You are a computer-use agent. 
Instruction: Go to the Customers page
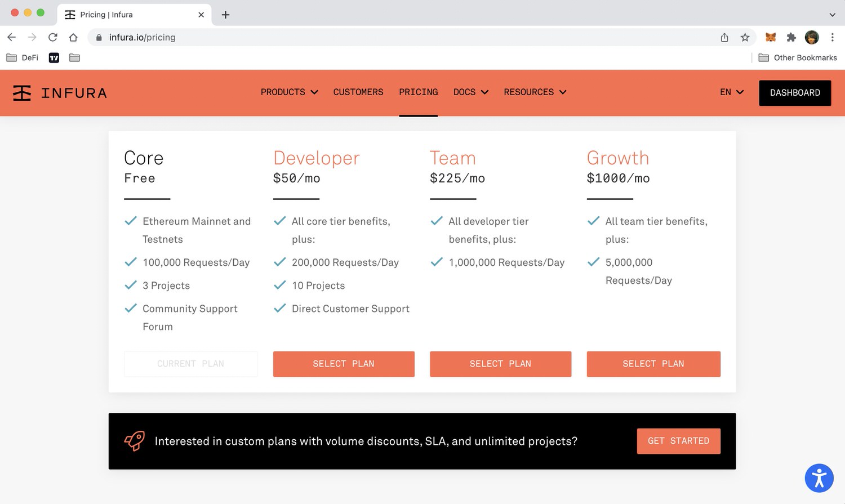[358, 92]
